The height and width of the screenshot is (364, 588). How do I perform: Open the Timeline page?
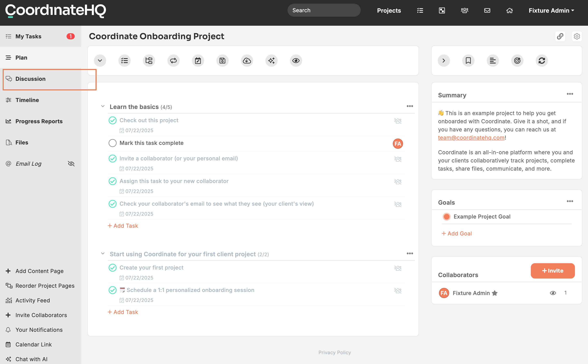pos(40,100)
